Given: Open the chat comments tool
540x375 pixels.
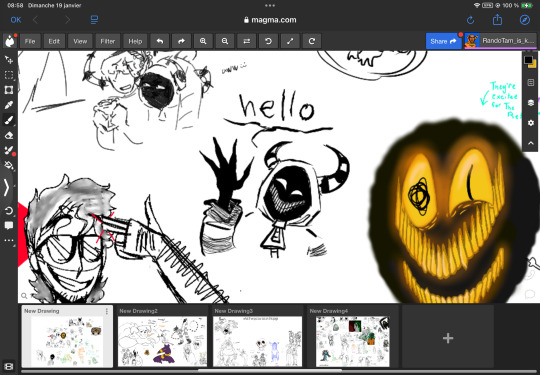Looking at the screenshot, I should coord(9,226).
